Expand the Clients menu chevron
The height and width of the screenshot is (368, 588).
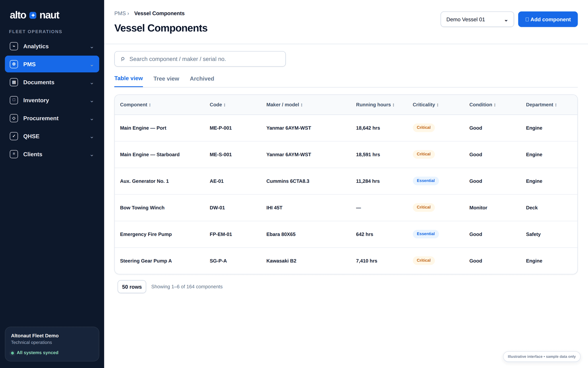coord(92,155)
